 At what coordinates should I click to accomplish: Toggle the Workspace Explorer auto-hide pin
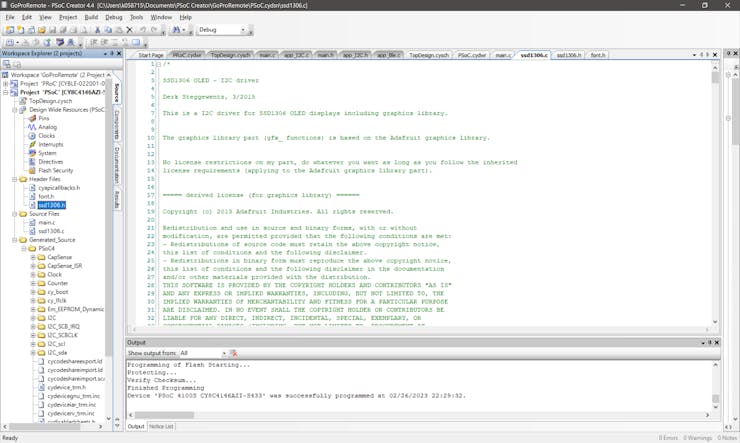pyautogui.click(x=112, y=53)
